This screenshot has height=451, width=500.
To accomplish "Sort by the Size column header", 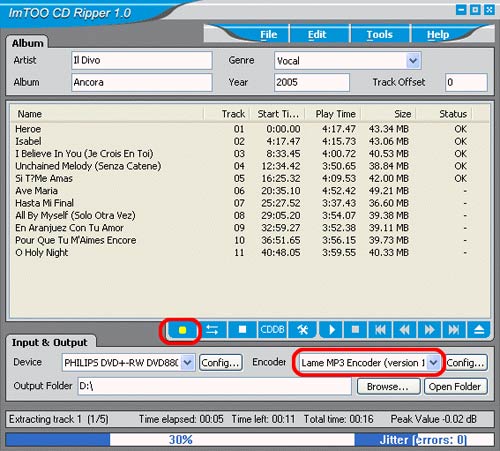I will [389, 114].
